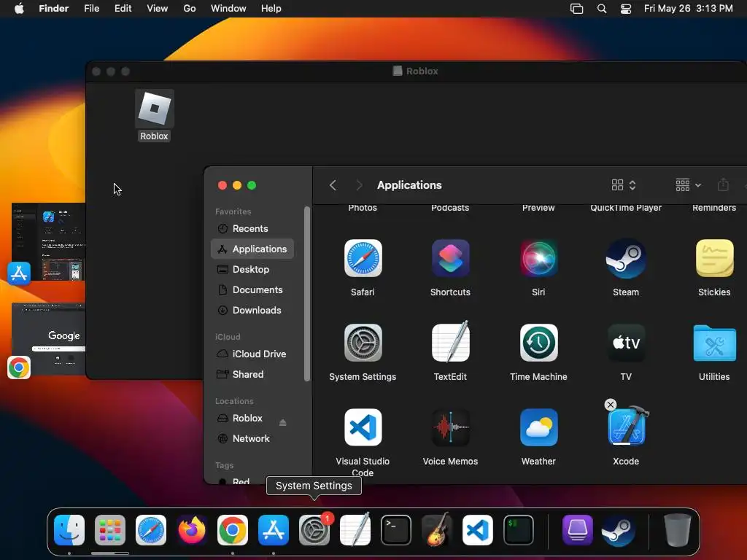747x560 pixels.
Task: Open the Edit menu
Action: pyautogui.click(x=123, y=9)
